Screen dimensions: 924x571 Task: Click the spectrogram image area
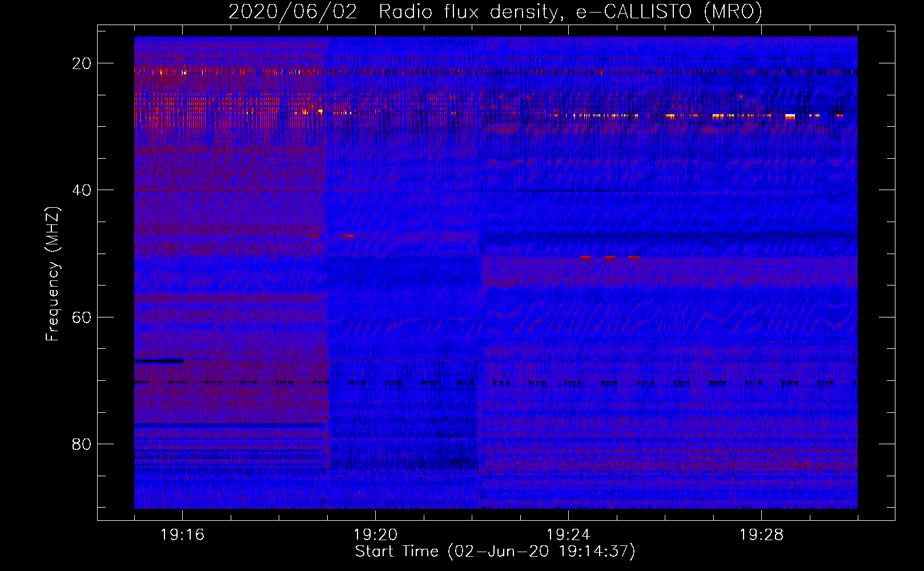(496, 272)
